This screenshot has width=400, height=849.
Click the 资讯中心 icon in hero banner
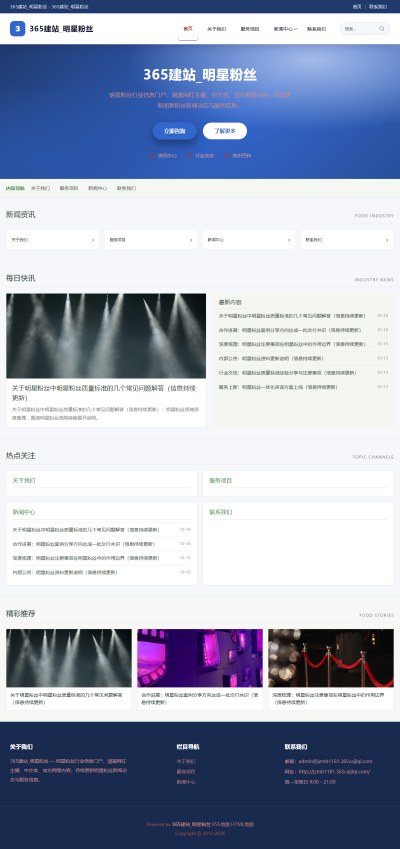[152, 155]
